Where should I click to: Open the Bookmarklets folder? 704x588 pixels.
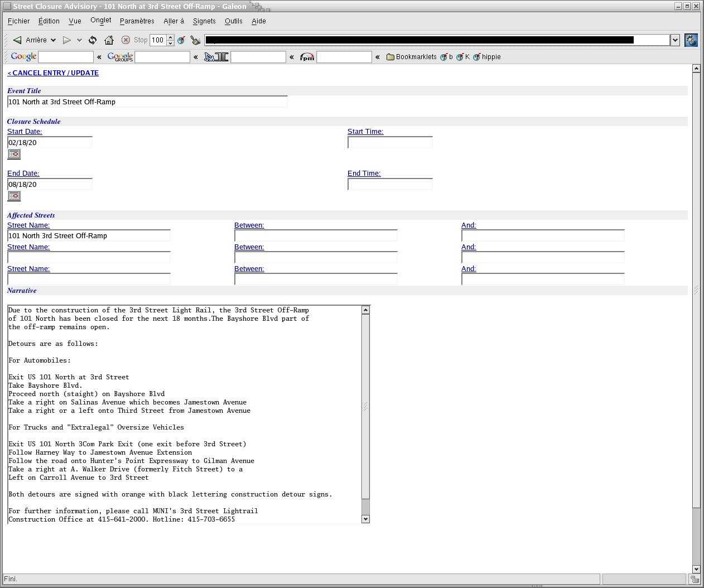point(411,57)
